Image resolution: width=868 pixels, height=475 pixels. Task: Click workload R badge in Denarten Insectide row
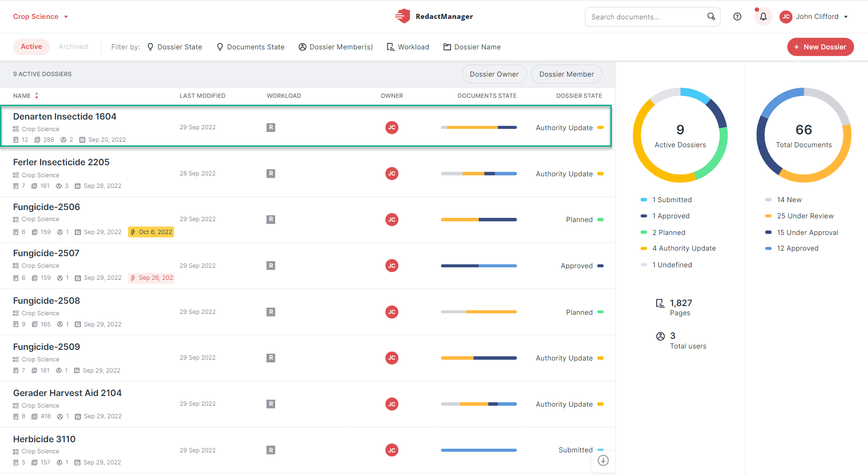271,127
